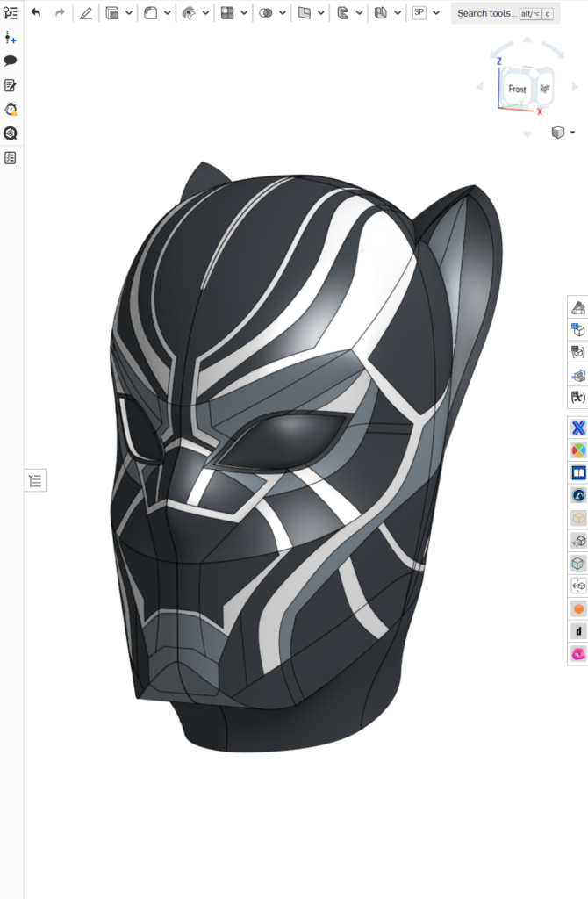Select the Right face of view cube
The height and width of the screenshot is (899, 588).
click(x=544, y=89)
